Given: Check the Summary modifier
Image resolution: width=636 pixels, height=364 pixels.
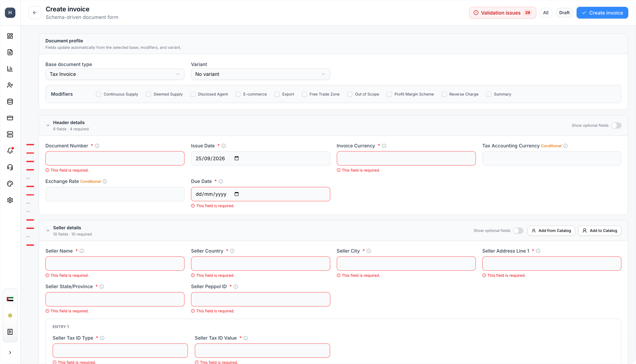Looking at the screenshot, I should 489,94.
